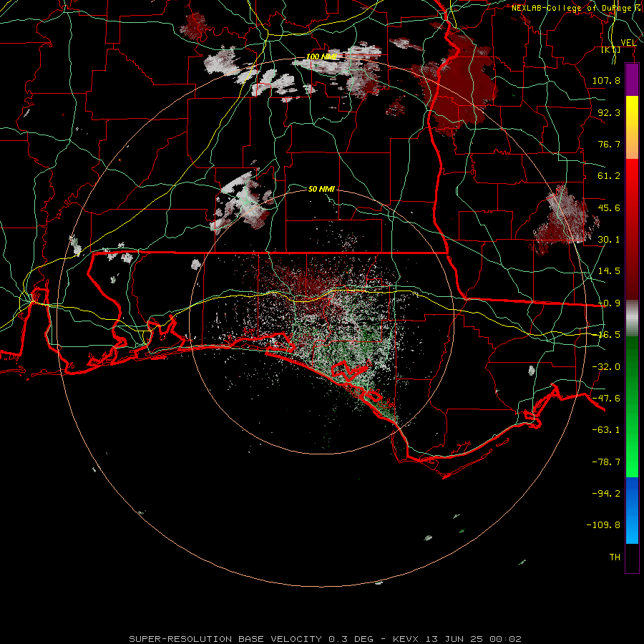644x644 pixels.
Task: Click the 14.5 velocity scale value
Action: coord(609,271)
